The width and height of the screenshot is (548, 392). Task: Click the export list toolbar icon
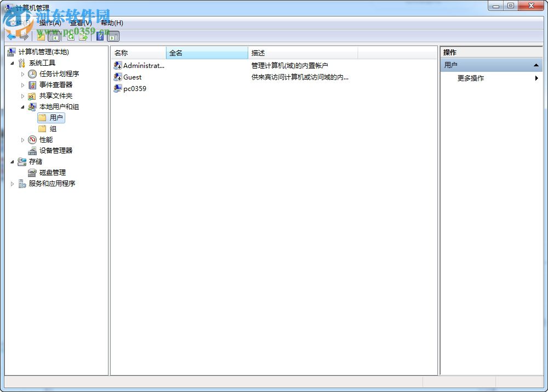83,36
